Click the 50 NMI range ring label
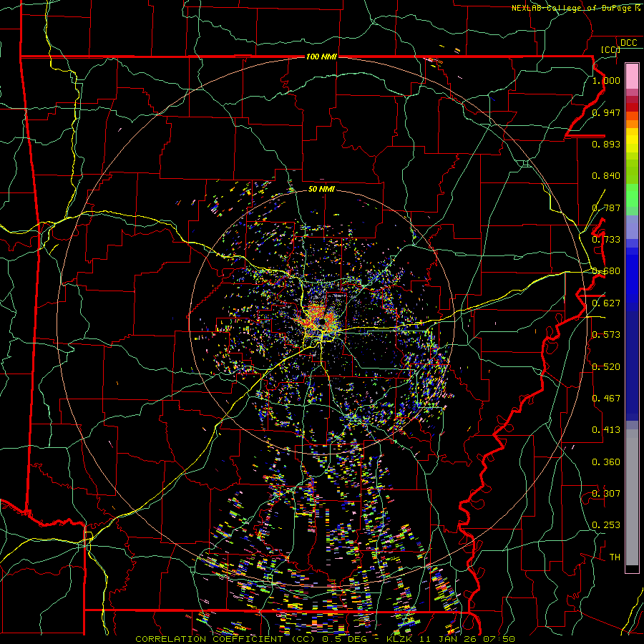This screenshot has height=644, width=644. (x=321, y=189)
